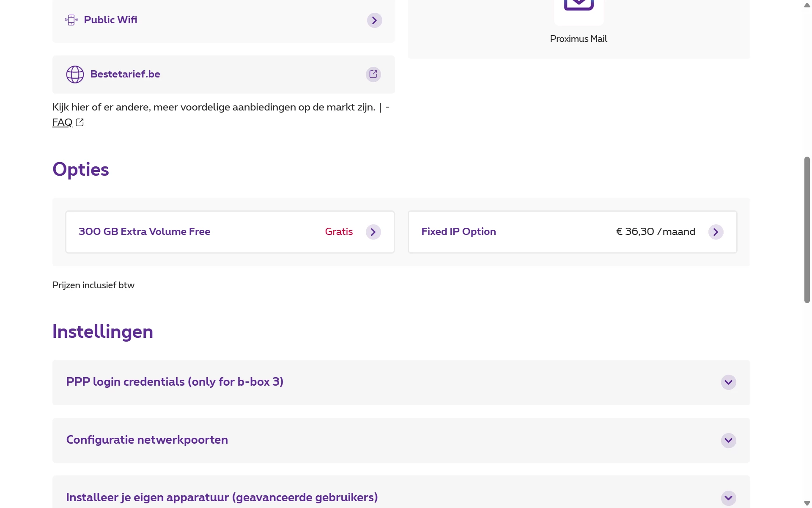This screenshot has height=508, width=812.
Task: Click scrollbar down arrow
Action: pos(807,503)
